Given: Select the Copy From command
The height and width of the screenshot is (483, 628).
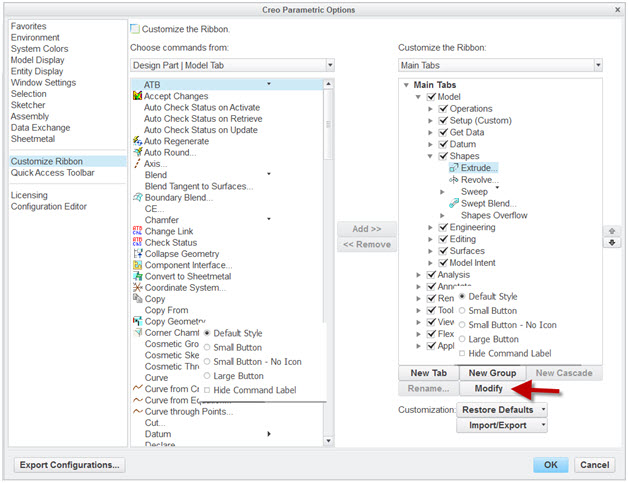Looking at the screenshot, I should (166, 310).
